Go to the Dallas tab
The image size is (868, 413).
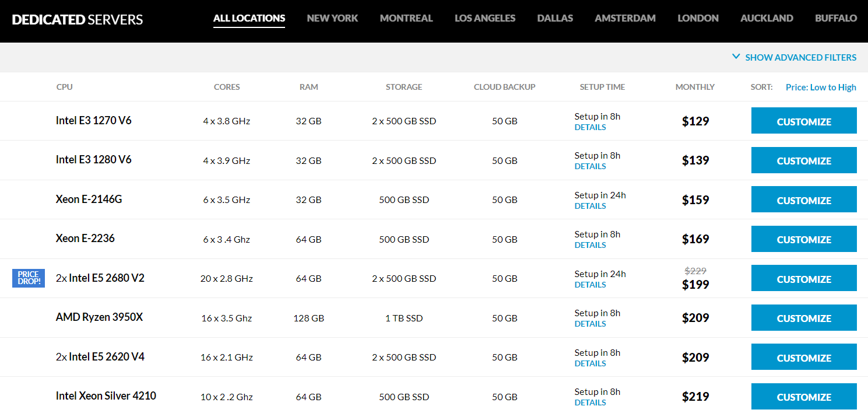tap(555, 18)
